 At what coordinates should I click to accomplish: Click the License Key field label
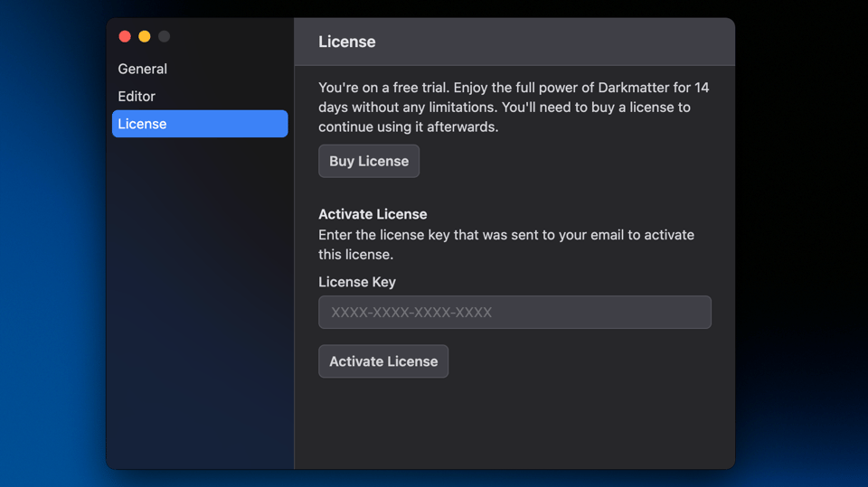357,282
